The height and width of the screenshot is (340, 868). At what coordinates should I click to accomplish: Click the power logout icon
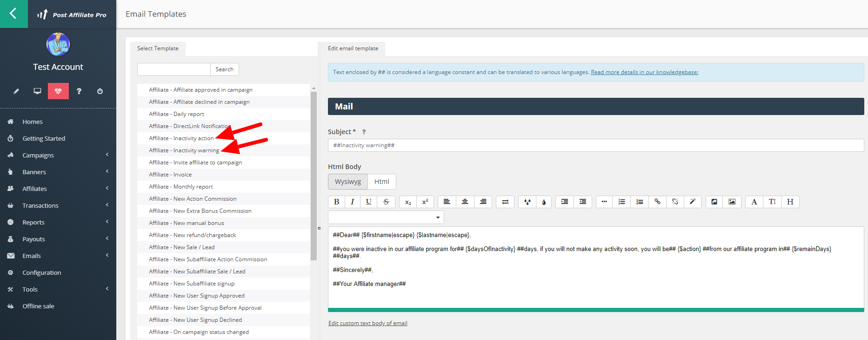[x=100, y=91]
